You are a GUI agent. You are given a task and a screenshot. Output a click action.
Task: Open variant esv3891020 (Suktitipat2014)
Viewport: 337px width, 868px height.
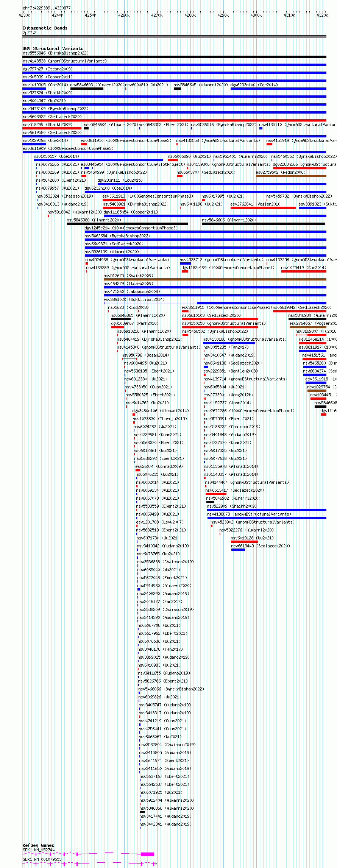coord(134,300)
